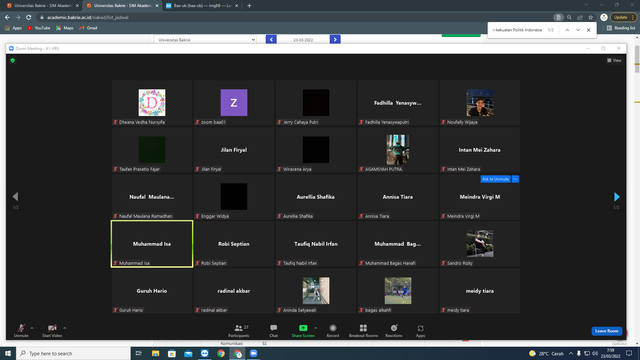Open the Zoom Apps icon

[x=420, y=328]
